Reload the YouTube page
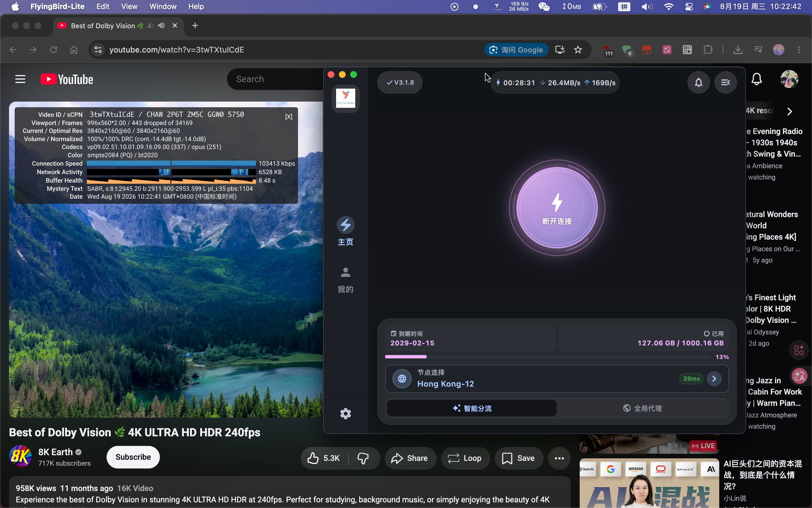This screenshot has width=812, height=508. (53, 50)
